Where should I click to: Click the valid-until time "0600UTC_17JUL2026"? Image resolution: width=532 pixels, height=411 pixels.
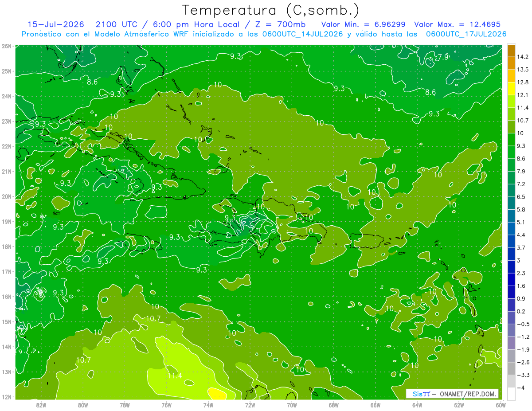pyautogui.click(x=465, y=34)
